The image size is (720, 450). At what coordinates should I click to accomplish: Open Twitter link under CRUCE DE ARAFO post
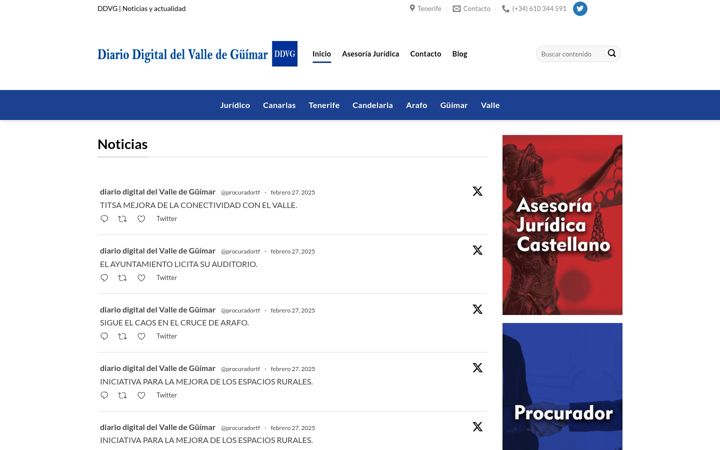[167, 336]
